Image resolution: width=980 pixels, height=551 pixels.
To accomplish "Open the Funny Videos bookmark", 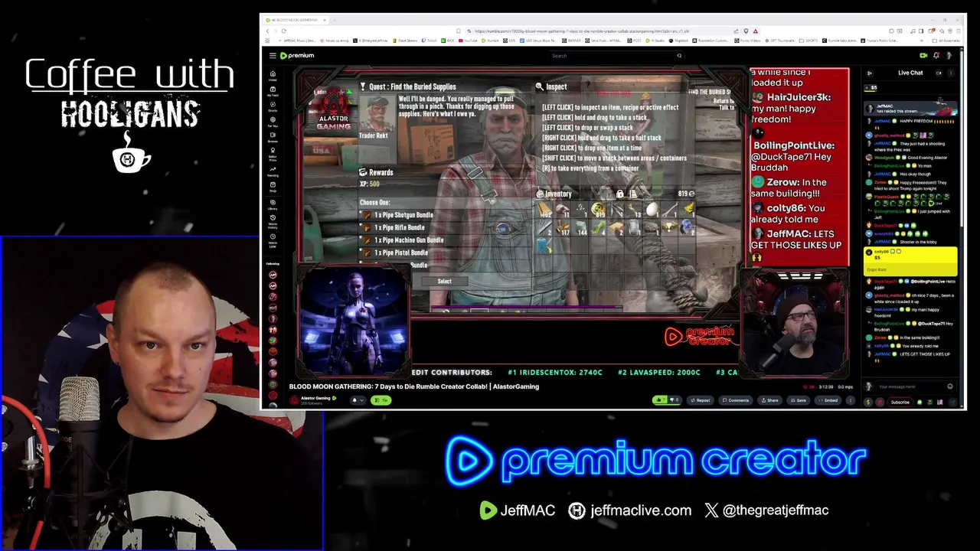I will point(747,41).
